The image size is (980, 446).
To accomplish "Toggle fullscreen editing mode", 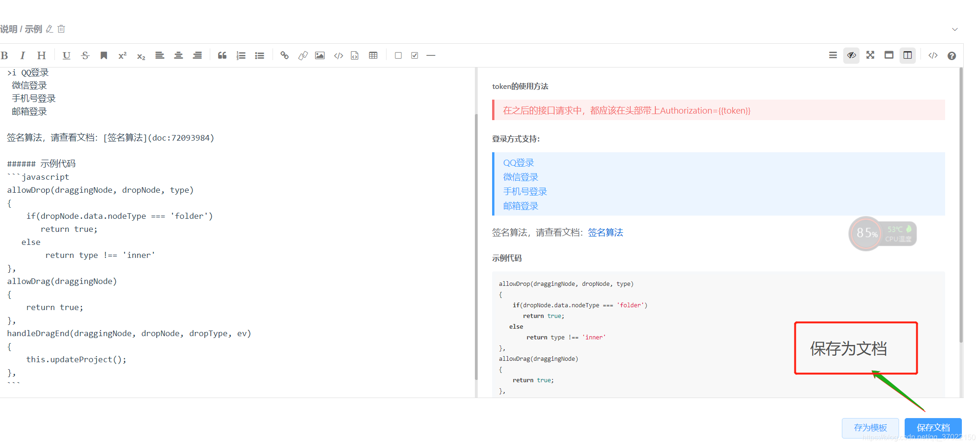I will pos(870,55).
